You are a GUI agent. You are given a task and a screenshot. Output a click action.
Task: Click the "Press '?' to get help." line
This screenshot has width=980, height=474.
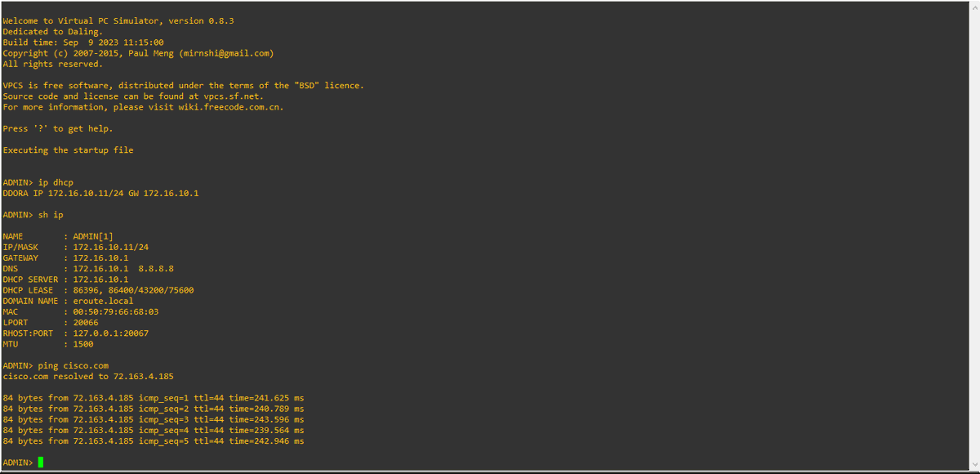tap(58, 128)
